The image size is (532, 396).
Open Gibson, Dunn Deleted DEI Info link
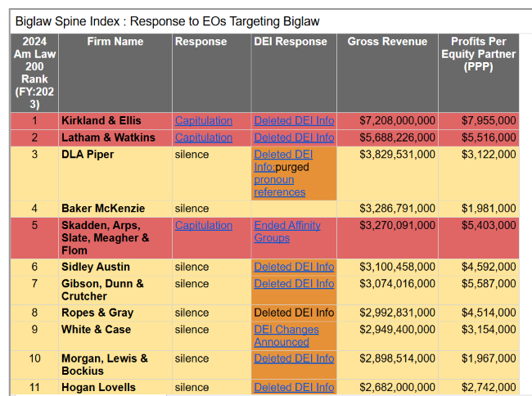point(294,284)
